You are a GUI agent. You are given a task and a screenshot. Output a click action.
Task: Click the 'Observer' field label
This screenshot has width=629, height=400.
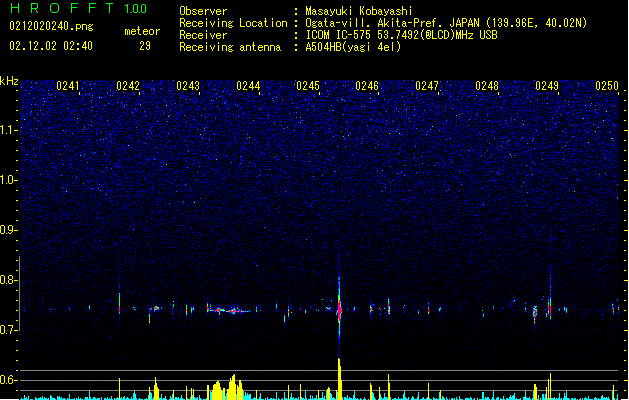click(x=203, y=11)
